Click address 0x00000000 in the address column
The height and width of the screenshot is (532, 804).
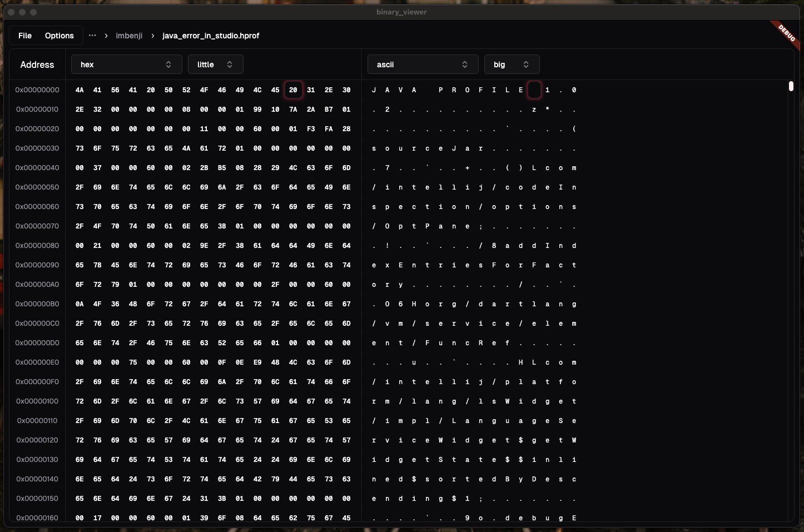click(x=37, y=90)
